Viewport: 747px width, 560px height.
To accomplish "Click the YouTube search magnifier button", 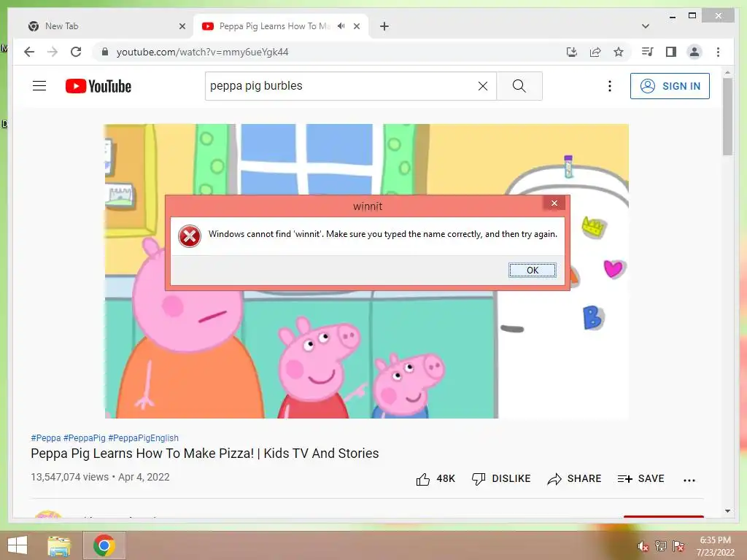I will (x=519, y=86).
